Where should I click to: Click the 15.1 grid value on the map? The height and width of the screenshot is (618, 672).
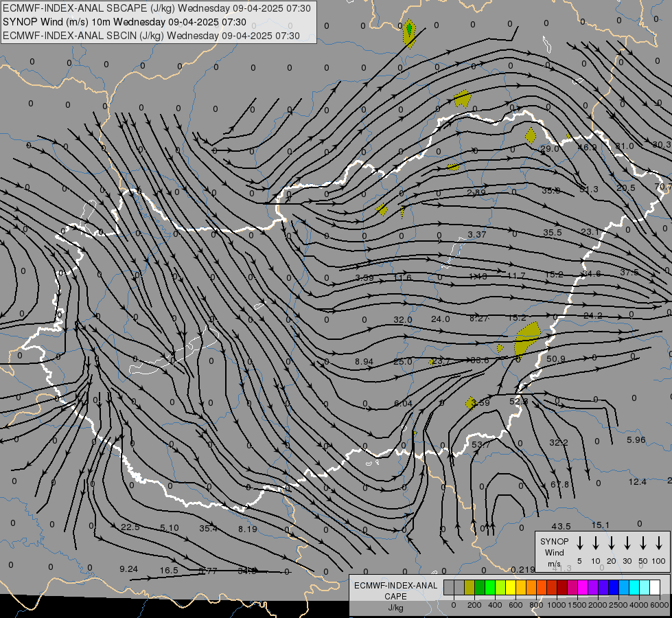point(601,525)
